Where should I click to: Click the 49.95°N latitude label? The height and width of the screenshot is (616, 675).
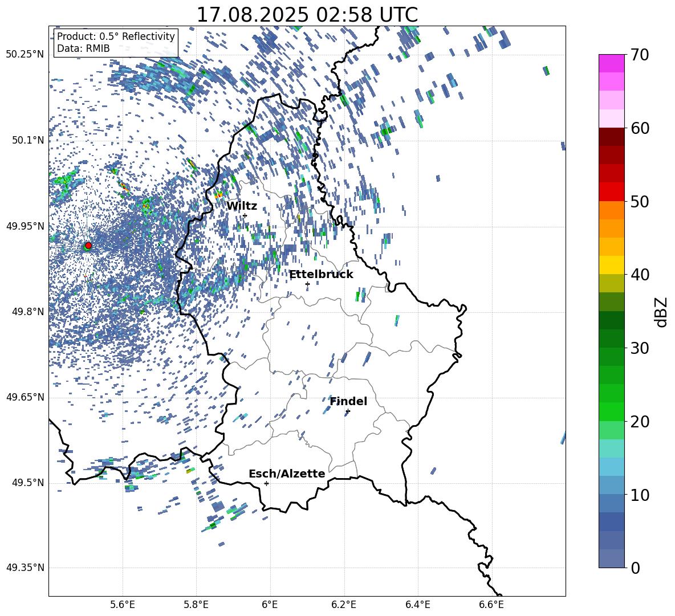(x=25, y=226)
